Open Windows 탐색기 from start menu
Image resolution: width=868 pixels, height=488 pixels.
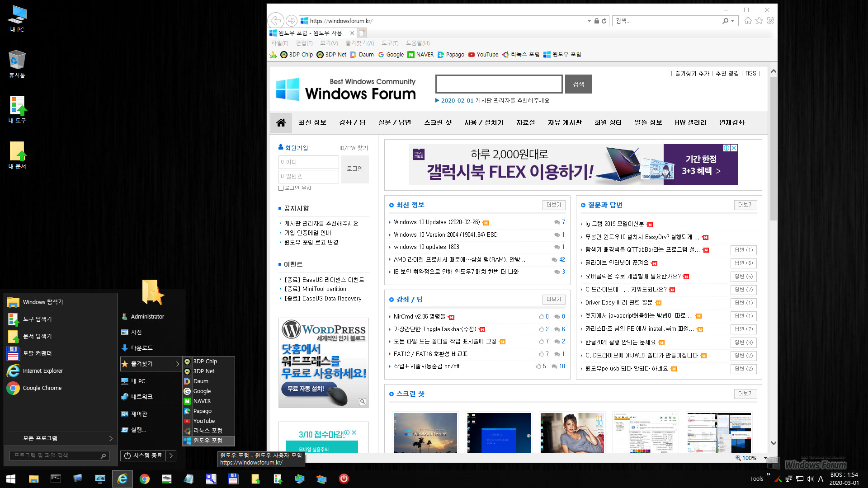(x=60, y=302)
